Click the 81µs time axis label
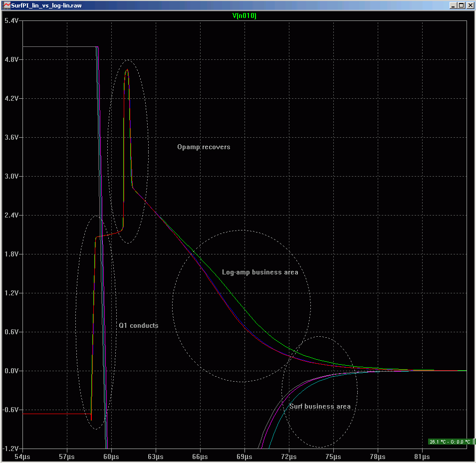 (422, 457)
